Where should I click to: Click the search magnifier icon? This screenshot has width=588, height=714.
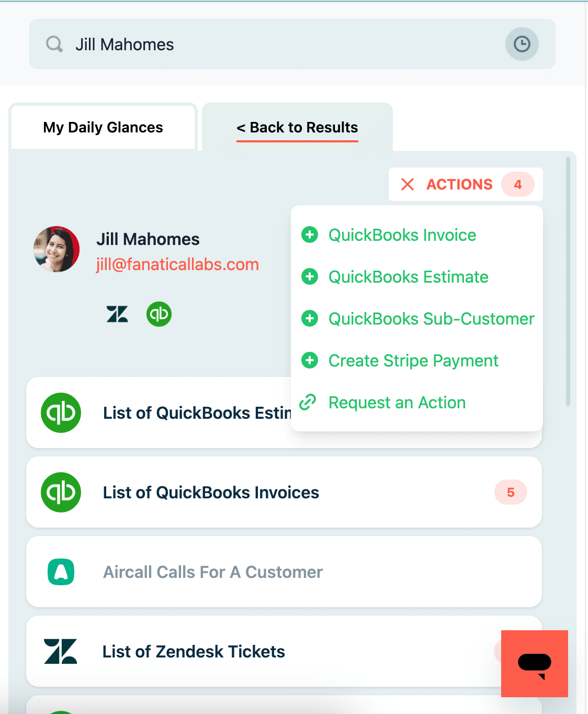tap(54, 44)
